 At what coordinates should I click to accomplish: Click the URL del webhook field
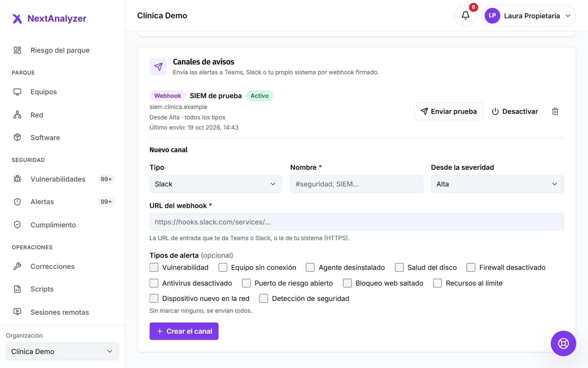[x=356, y=222]
